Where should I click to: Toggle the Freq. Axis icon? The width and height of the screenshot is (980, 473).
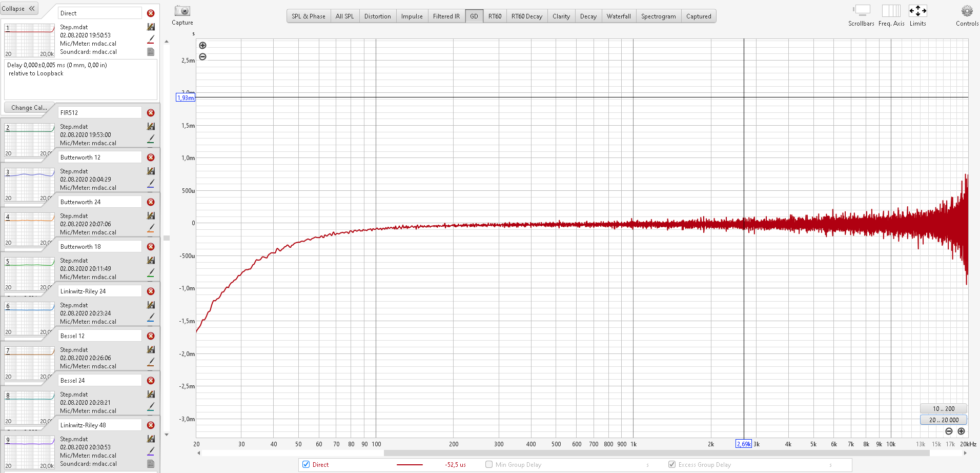click(891, 11)
